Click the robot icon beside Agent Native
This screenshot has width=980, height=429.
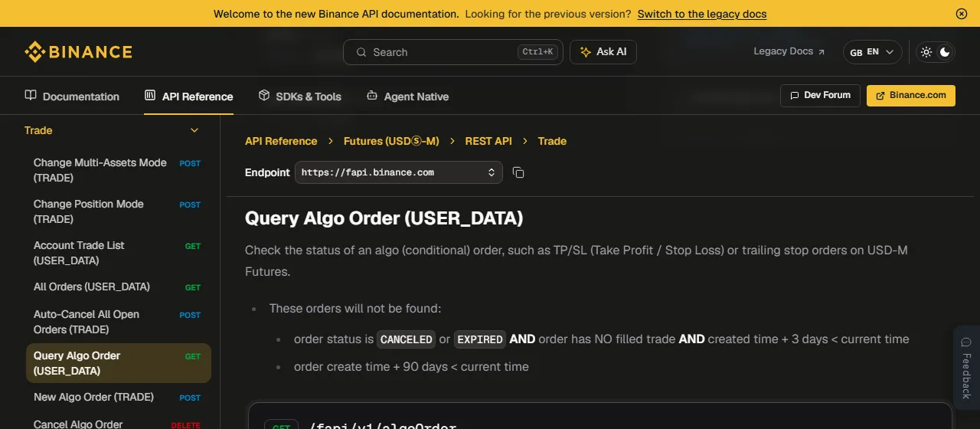(x=372, y=96)
